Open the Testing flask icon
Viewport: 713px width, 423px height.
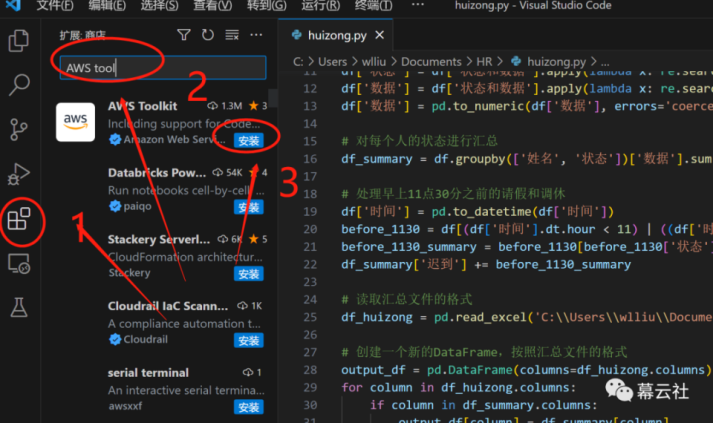(19, 307)
